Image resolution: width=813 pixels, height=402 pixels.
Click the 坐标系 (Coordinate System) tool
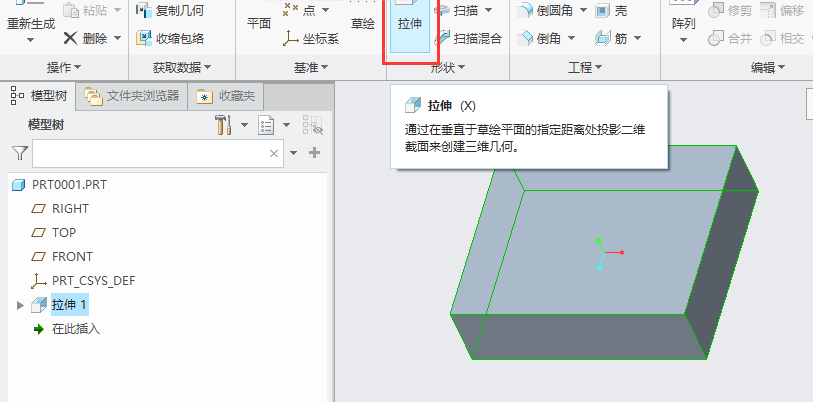pyautogui.click(x=311, y=38)
